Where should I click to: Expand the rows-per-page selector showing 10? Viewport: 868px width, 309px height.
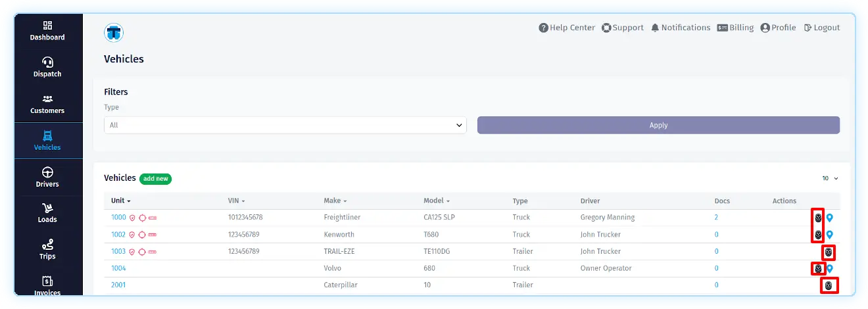[830, 178]
